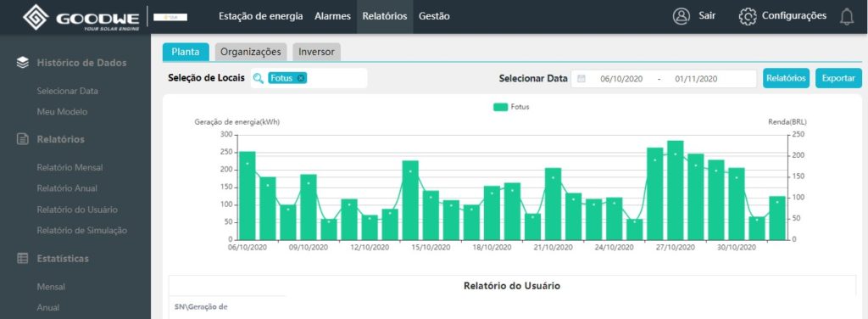Switch to the Planta tab
868x319 pixels.
click(186, 52)
